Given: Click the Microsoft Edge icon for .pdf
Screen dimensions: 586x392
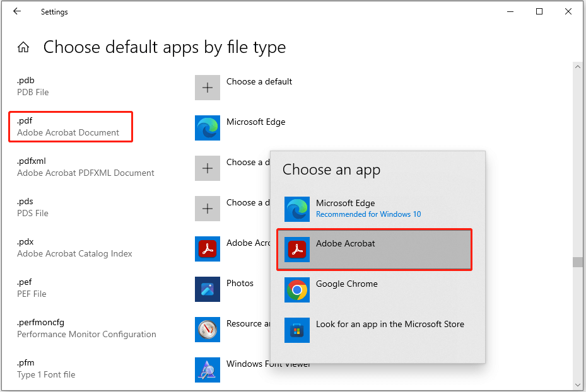Looking at the screenshot, I should (208, 128).
